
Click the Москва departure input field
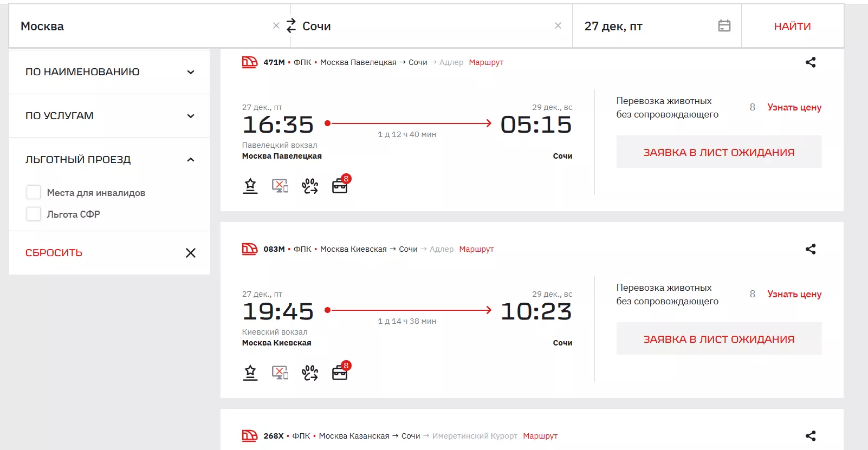click(141, 26)
